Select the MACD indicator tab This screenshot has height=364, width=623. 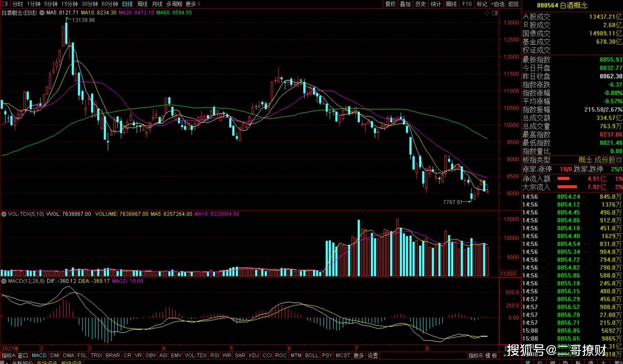click(39, 355)
